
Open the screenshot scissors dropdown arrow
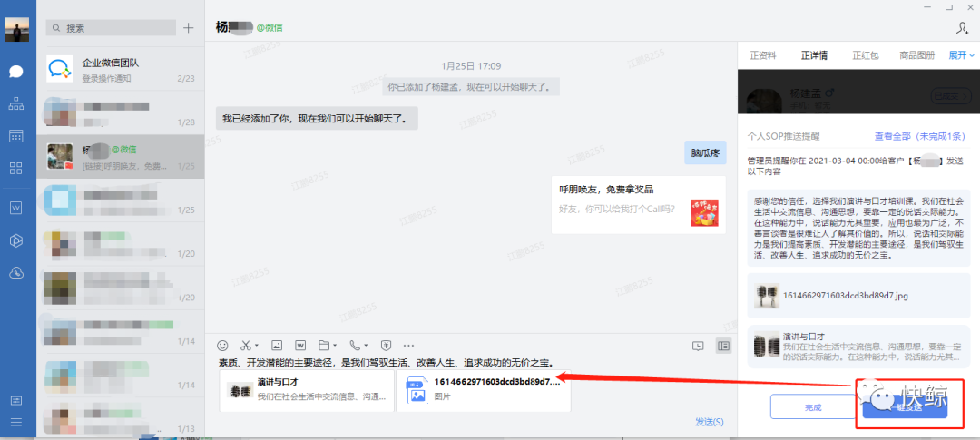257,347
